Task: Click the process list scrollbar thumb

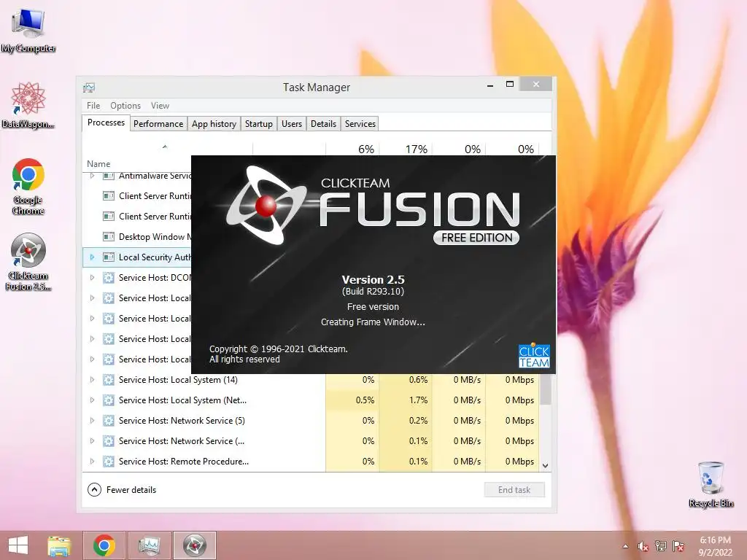Action: [546, 389]
